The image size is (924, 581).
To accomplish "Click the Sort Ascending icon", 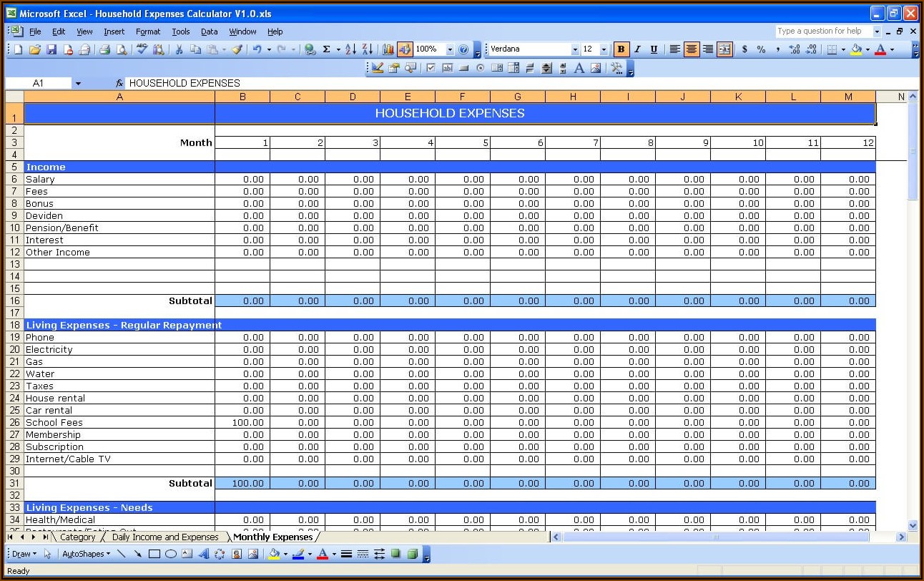I will (350, 49).
